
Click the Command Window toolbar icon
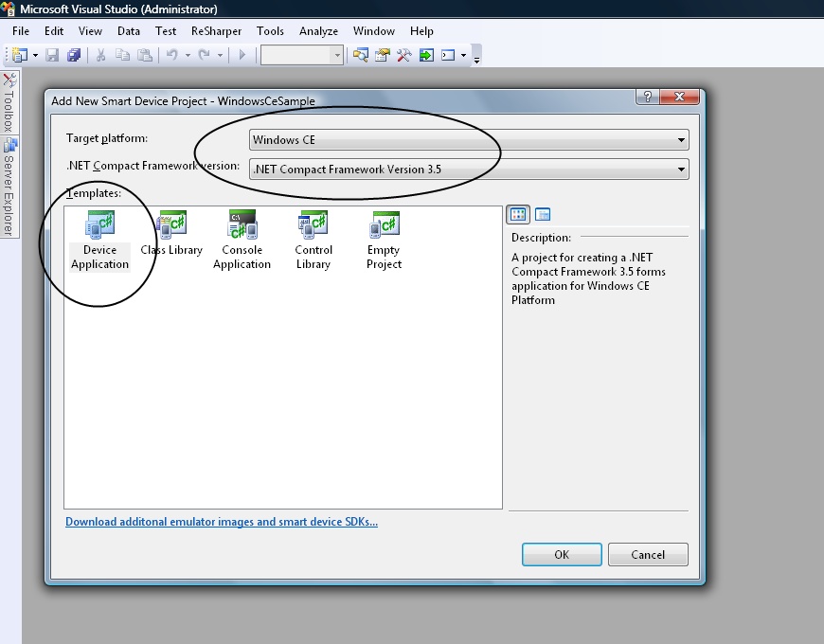coord(448,55)
